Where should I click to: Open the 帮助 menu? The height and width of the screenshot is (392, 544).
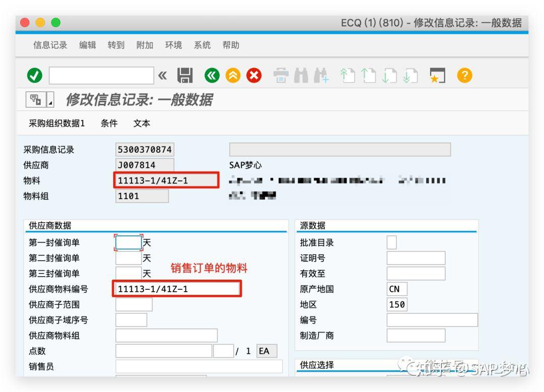coord(231,45)
